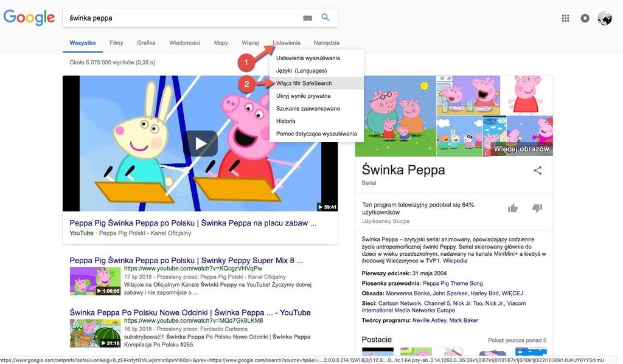Open the 'Nick Jr. Too' network link

tap(468, 303)
